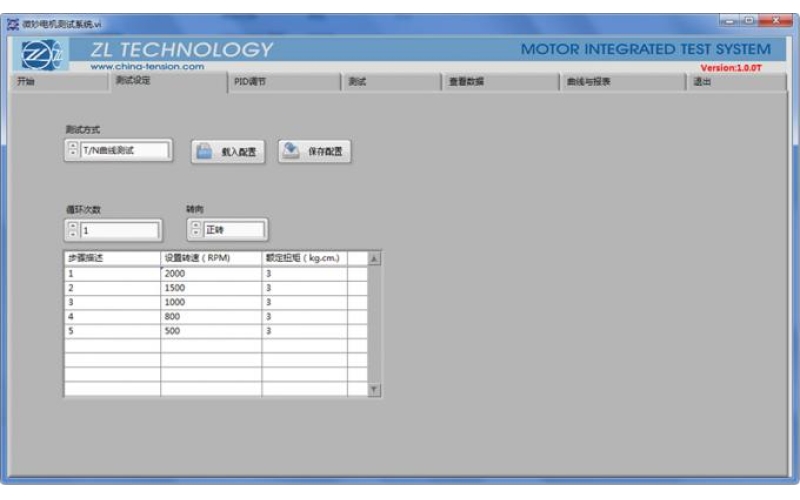Select the 测试设定 tab

tap(168, 81)
